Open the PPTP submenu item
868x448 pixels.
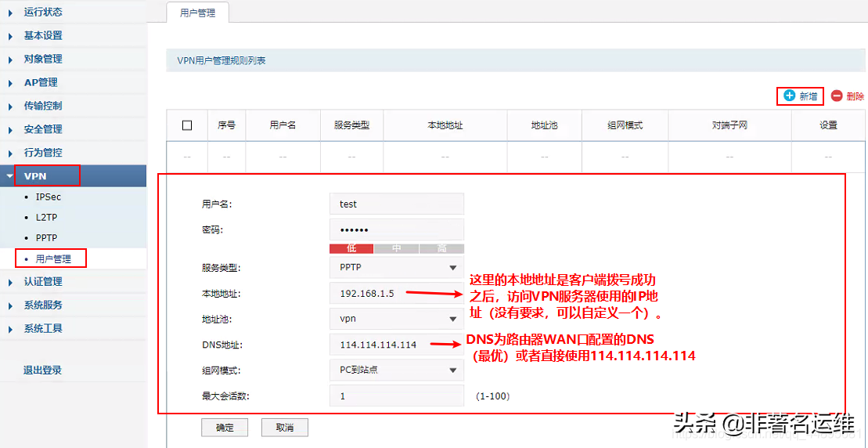47,237
